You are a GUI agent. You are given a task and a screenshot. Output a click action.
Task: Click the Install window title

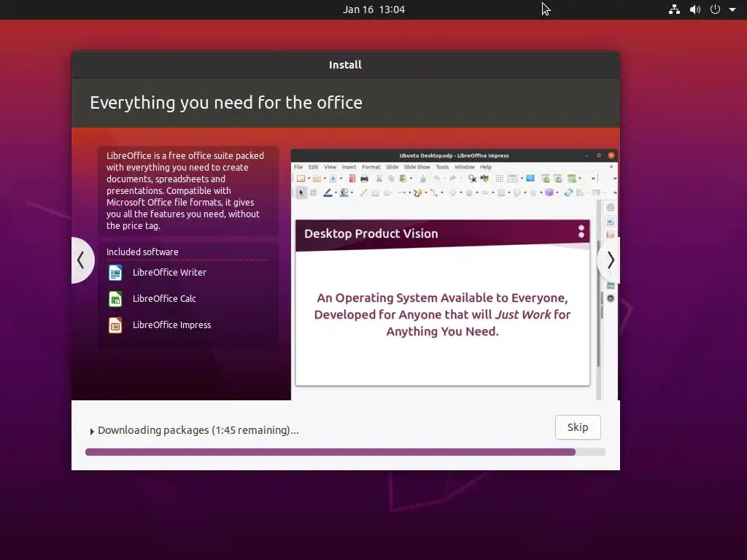tap(345, 65)
